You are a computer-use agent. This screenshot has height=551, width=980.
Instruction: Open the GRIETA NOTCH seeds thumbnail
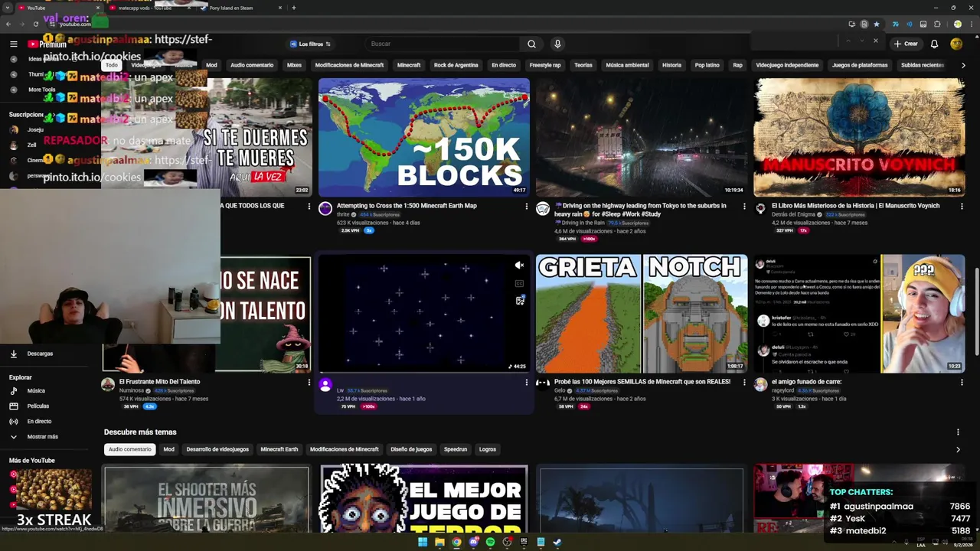(642, 314)
